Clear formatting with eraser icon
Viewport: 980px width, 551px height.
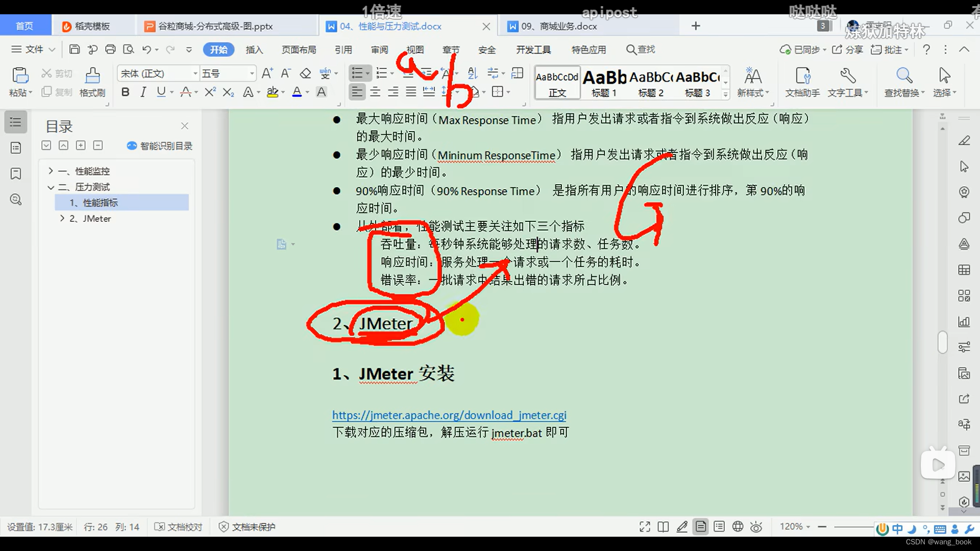[305, 73]
